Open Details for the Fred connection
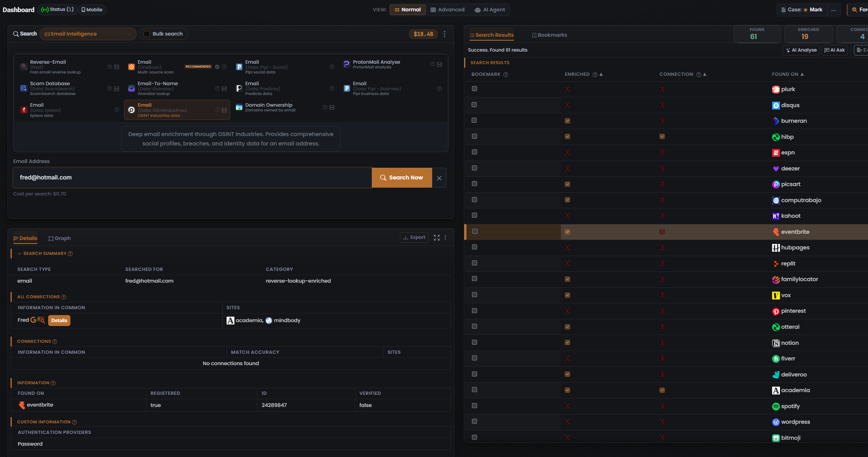Screen dimensions: 868x457 point(59,321)
